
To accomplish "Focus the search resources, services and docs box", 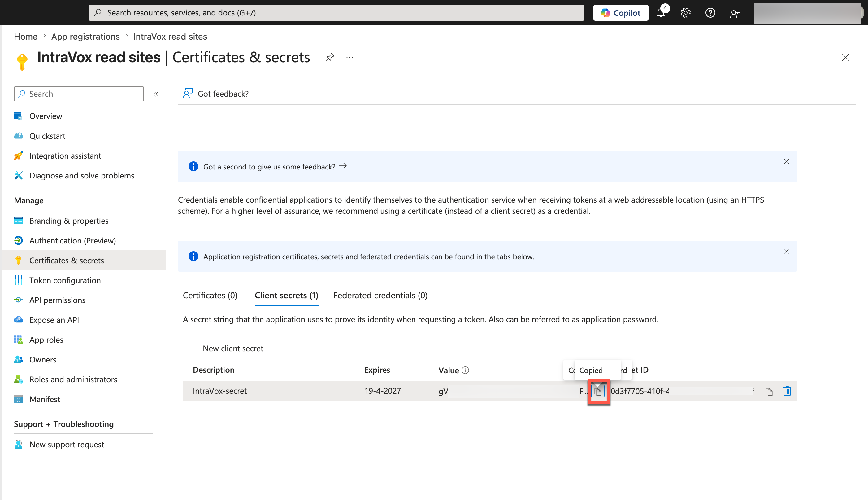I will point(336,13).
